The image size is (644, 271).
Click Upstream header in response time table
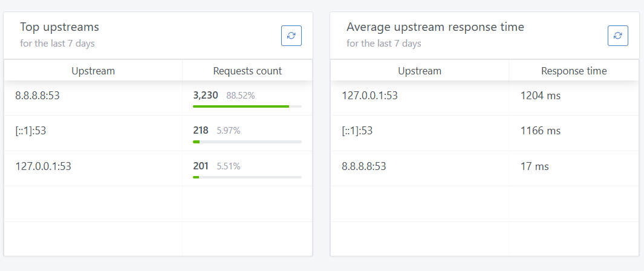tap(420, 71)
